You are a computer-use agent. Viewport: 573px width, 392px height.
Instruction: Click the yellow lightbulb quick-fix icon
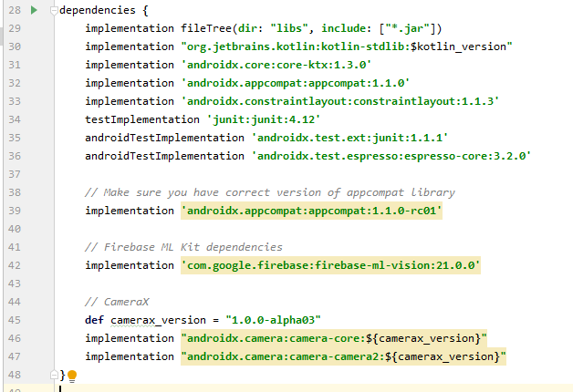[x=72, y=376]
